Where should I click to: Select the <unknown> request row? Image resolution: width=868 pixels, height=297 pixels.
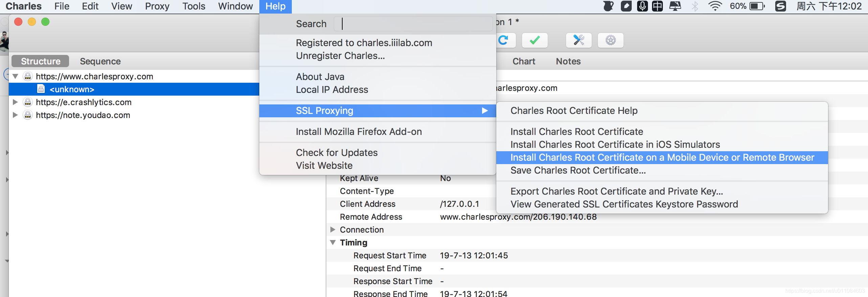pyautogui.click(x=134, y=89)
